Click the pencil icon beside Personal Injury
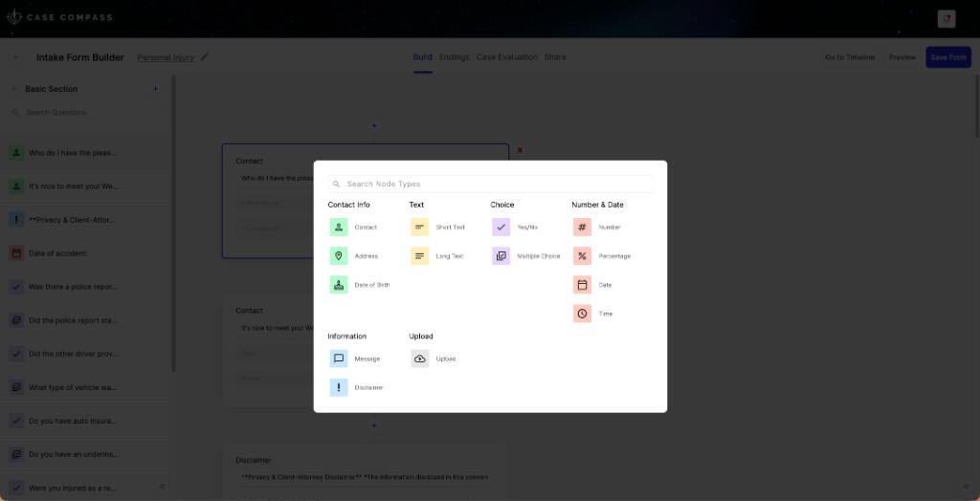The width and height of the screenshot is (980, 501). (205, 56)
